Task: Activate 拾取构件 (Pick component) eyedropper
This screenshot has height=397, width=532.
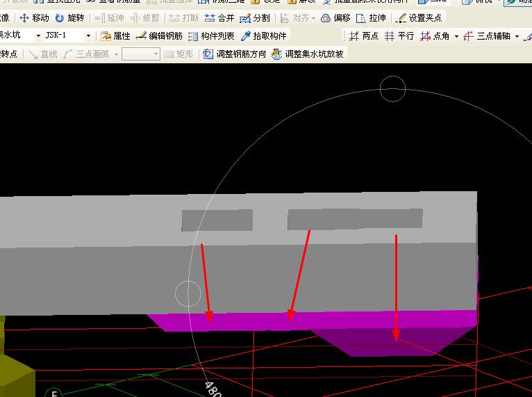Action: 264,35
